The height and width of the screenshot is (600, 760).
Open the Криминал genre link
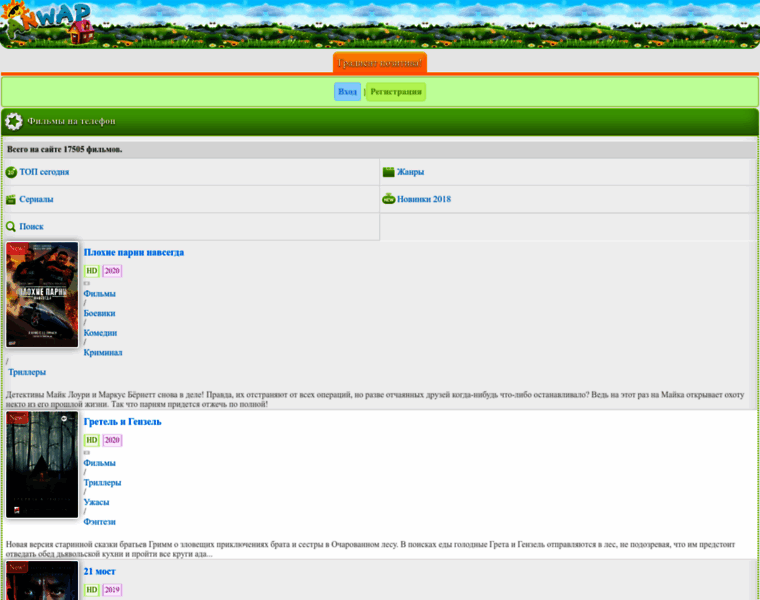coord(103,352)
